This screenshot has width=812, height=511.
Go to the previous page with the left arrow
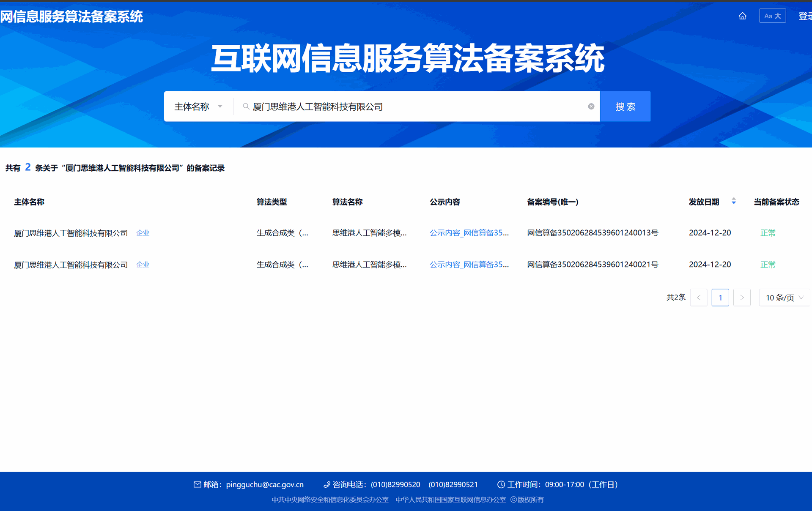pyautogui.click(x=699, y=298)
